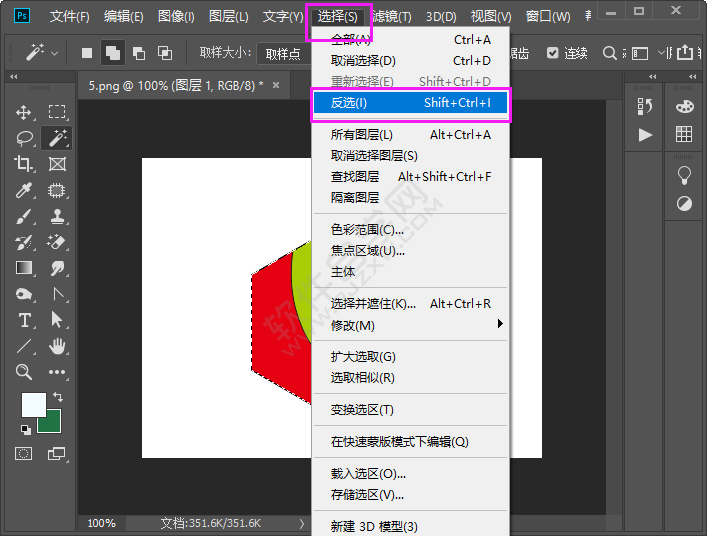This screenshot has width=707, height=536.
Task: Expand the collapsed toolbox double-arrow
Action: (14, 77)
